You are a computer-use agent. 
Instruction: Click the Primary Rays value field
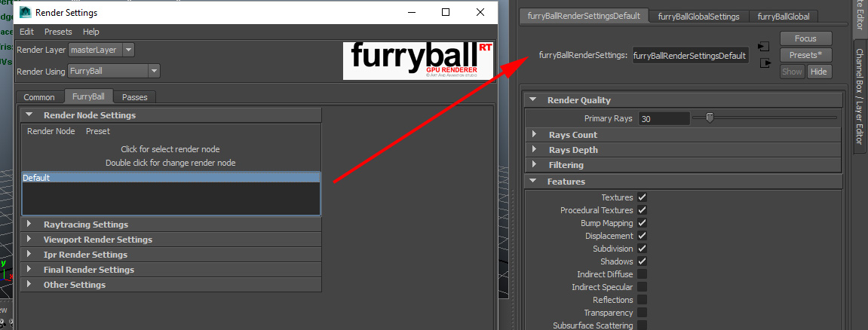[664, 119]
